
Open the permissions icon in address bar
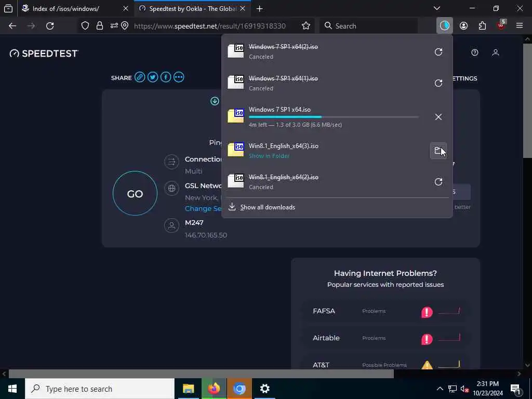coord(114,26)
